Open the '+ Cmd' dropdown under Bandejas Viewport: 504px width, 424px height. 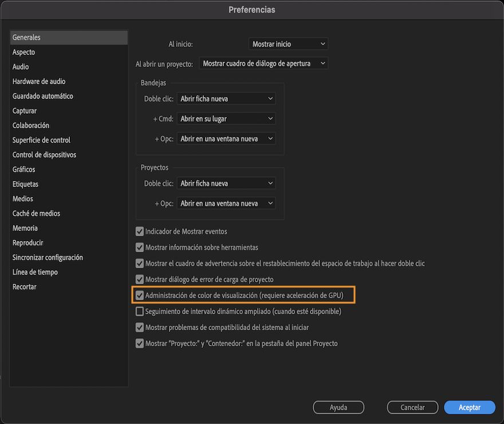point(226,118)
